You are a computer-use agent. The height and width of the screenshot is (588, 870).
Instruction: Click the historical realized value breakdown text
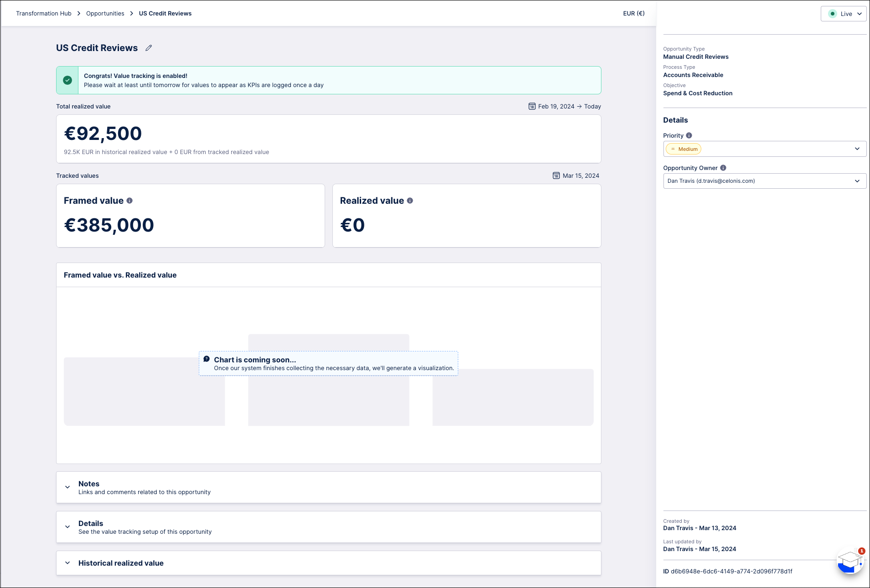tap(166, 152)
